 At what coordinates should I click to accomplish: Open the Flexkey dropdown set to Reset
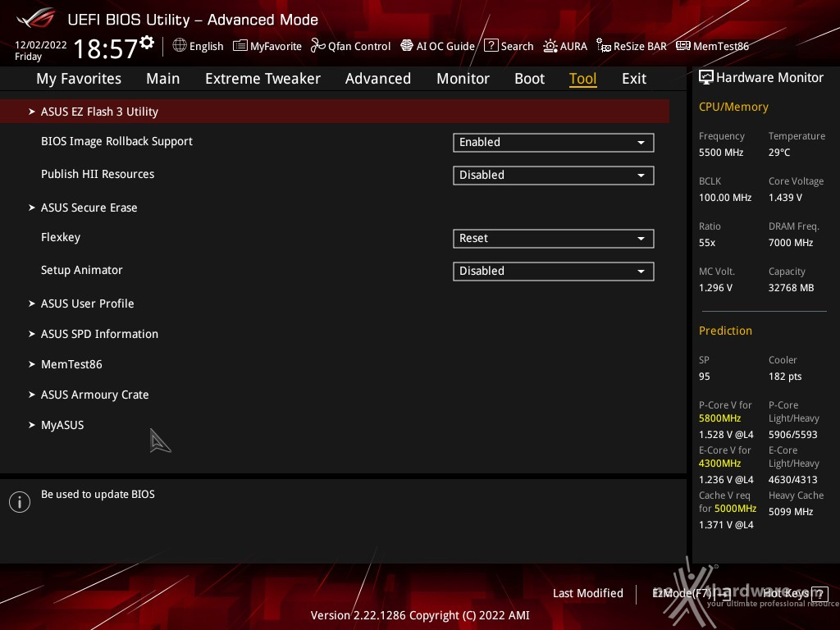tap(554, 239)
